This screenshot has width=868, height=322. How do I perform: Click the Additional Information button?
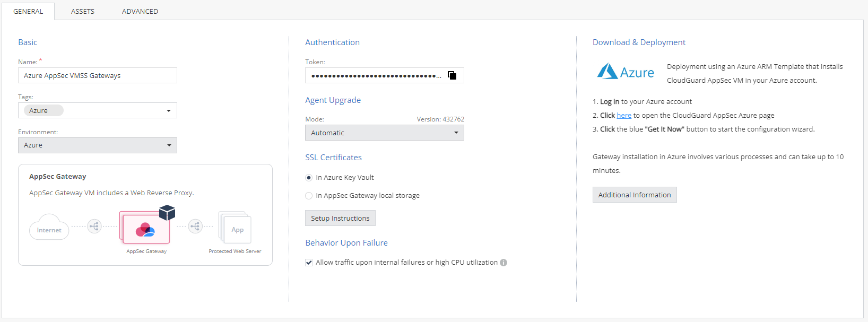(635, 195)
